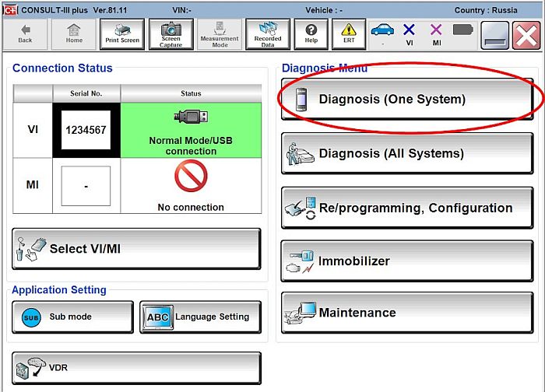Click the Status column header
The image size is (545, 392).
point(191,93)
